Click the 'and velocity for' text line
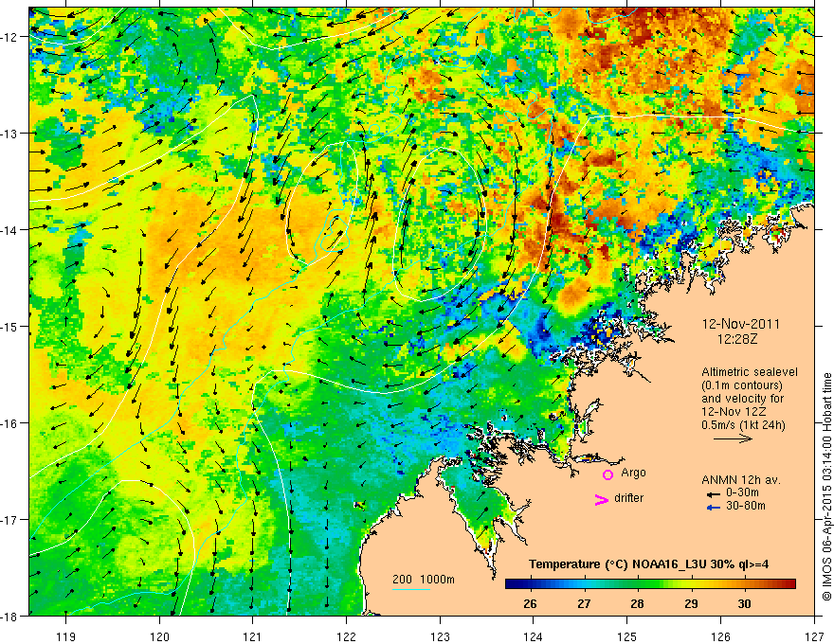Image resolution: width=834 pixels, height=644 pixels. click(x=742, y=399)
